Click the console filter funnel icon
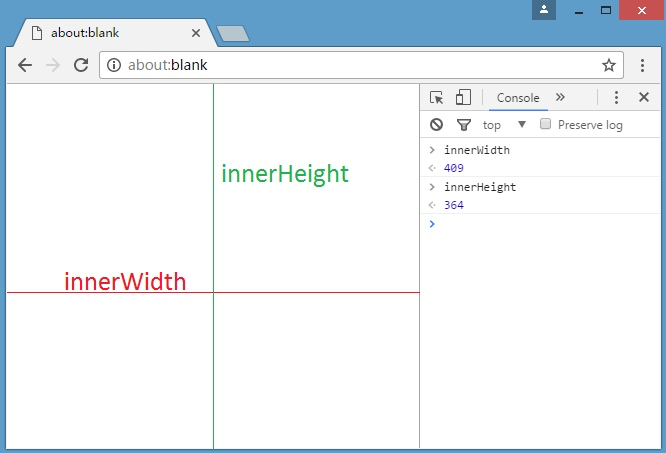The width and height of the screenshot is (666, 453). click(x=463, y=125)
